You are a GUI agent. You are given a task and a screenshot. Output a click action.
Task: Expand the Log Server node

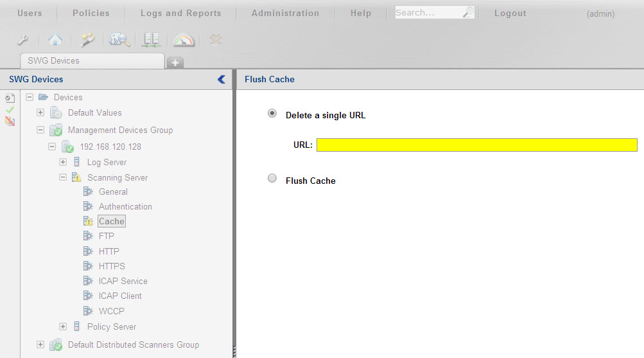tap(63, 162)
